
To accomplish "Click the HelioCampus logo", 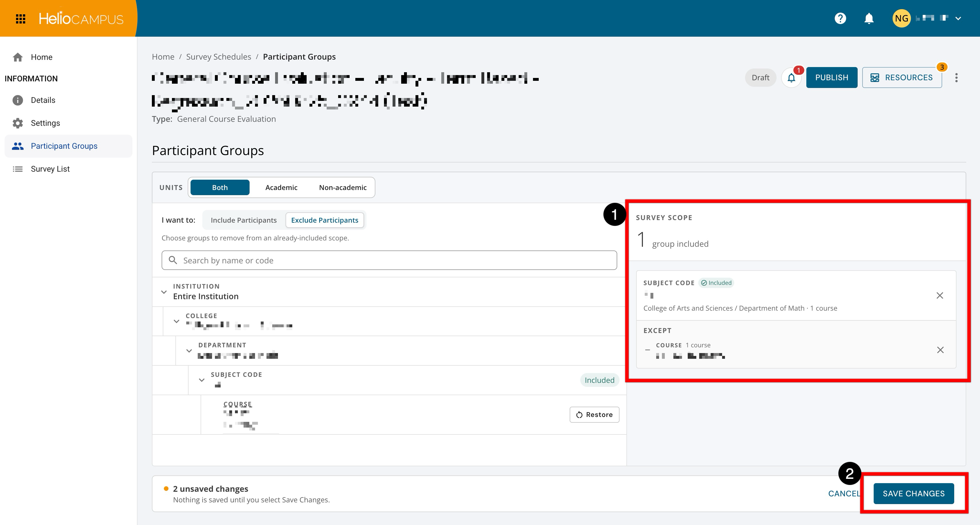I will click(81, 19).
